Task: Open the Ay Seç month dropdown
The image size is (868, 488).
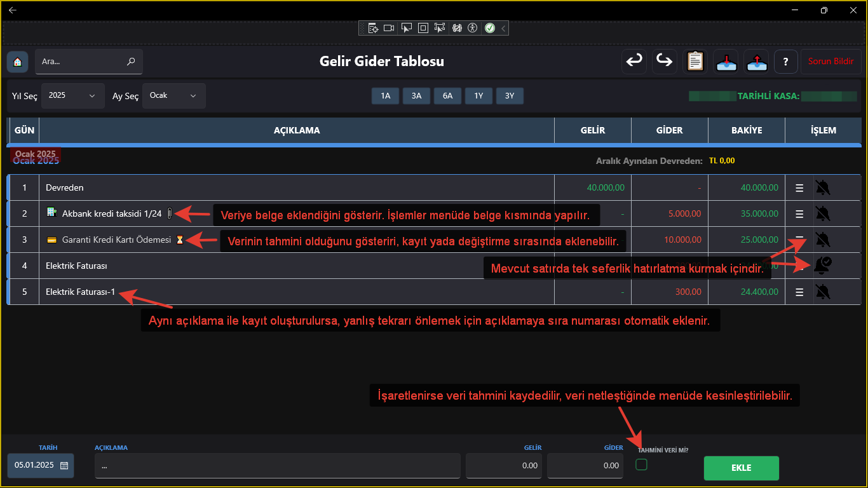Action: (x=172, y=95)
